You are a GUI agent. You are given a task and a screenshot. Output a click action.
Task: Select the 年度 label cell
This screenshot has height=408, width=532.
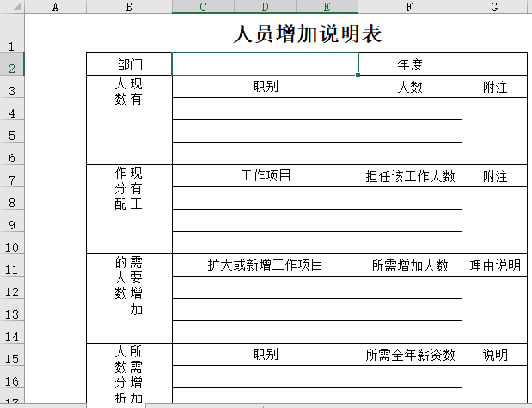point(409,64)
